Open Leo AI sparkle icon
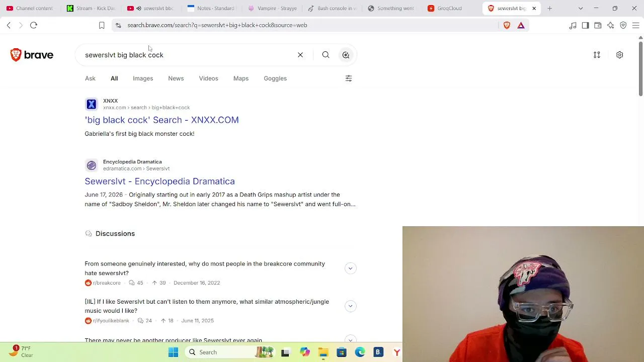 pyautogui.click(x=610, y=25)
